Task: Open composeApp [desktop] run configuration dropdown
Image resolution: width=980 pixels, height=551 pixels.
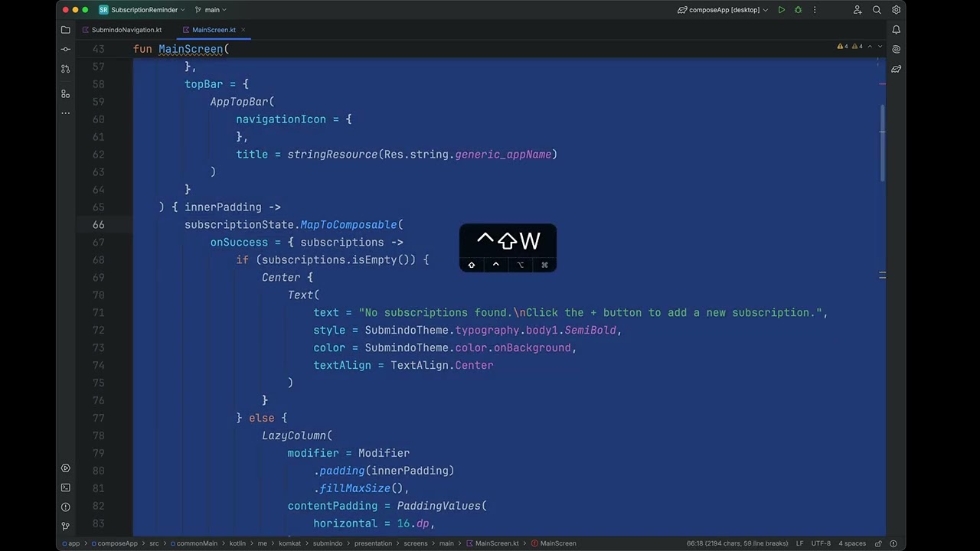Action: click(723, 10)
